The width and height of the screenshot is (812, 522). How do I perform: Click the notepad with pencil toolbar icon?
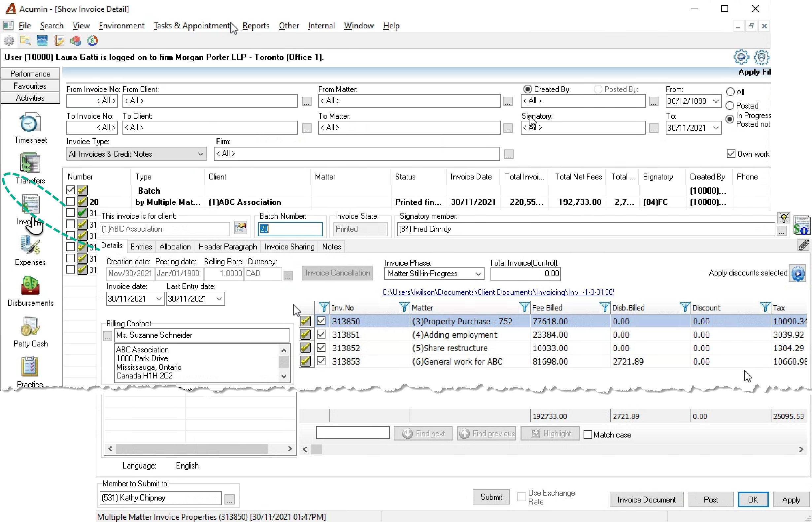59,41
